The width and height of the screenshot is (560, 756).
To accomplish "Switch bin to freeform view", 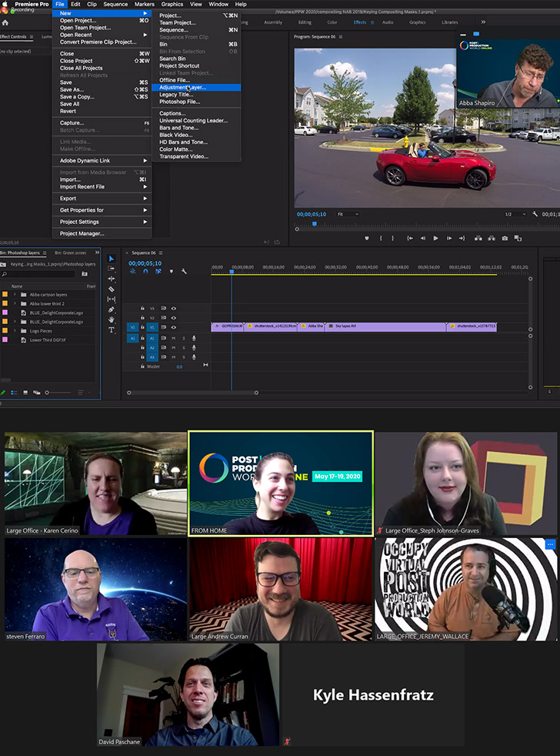I will tap(36, 393).
